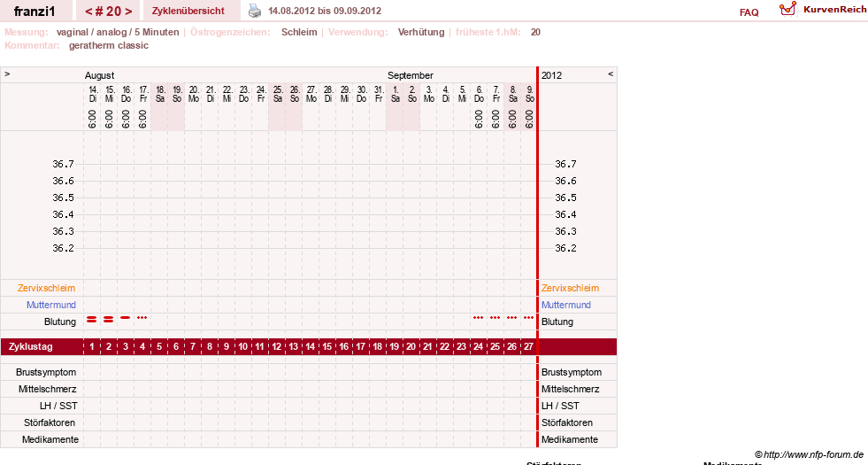Click the 14. Di date column header
This screenshot has height=465, width=868.
tap(92, 94)
